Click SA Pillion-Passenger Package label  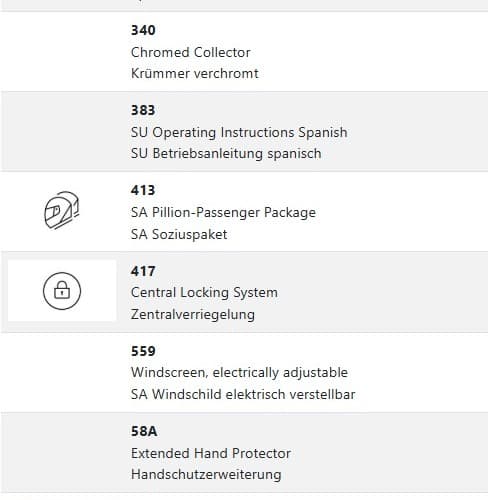tap(223, 213)
